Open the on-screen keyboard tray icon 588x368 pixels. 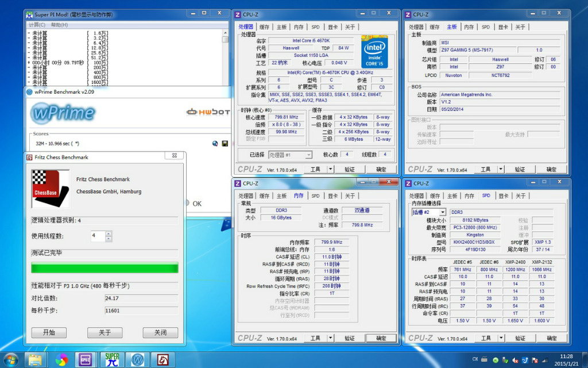[x=484, y=359]
